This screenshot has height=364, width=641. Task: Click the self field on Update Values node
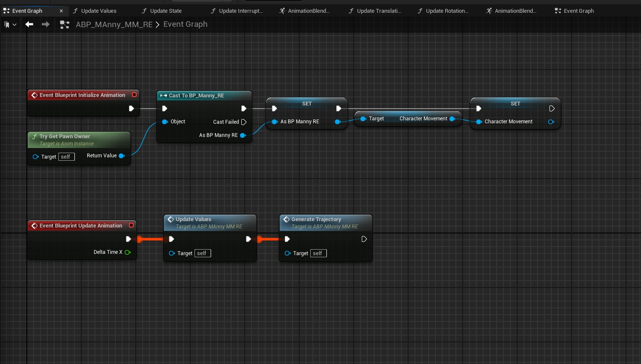point(203,253)
